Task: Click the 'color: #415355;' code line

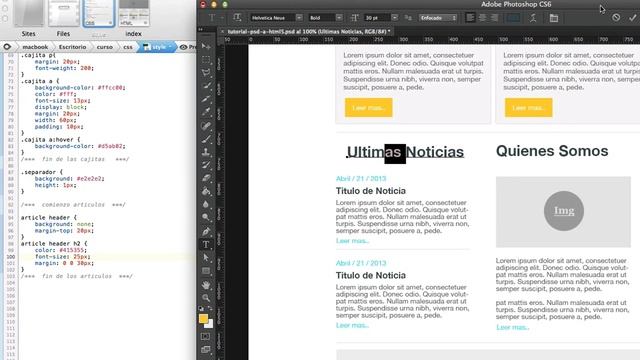Action: (60, 250)
